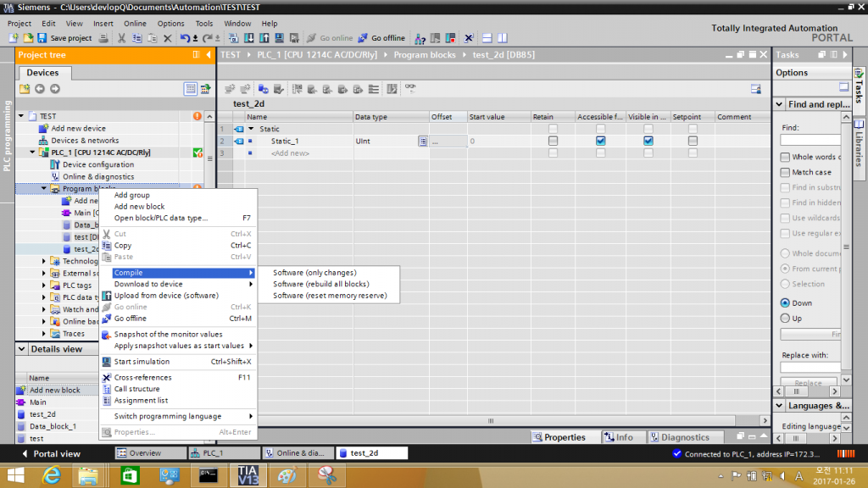
Task: Click the Download to device toolbar icon
Action: [x=249, y=38]
